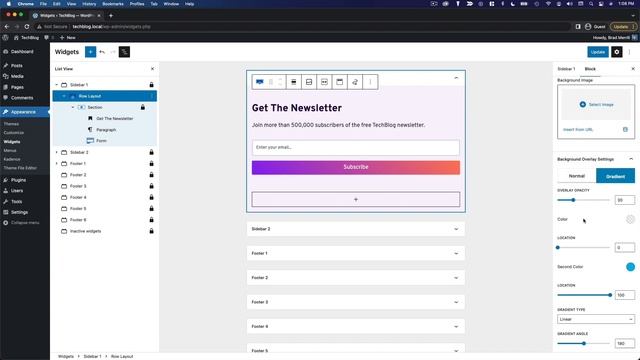Click the Insert from URL link
Image resolution: width=640 pixels, height=360 pixels.
point(578,129)
